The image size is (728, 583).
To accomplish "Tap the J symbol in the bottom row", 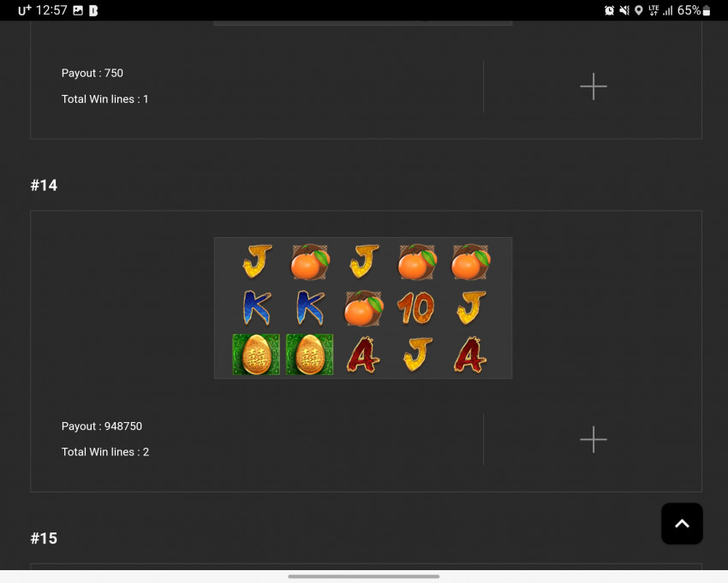I will coord(417,354).
